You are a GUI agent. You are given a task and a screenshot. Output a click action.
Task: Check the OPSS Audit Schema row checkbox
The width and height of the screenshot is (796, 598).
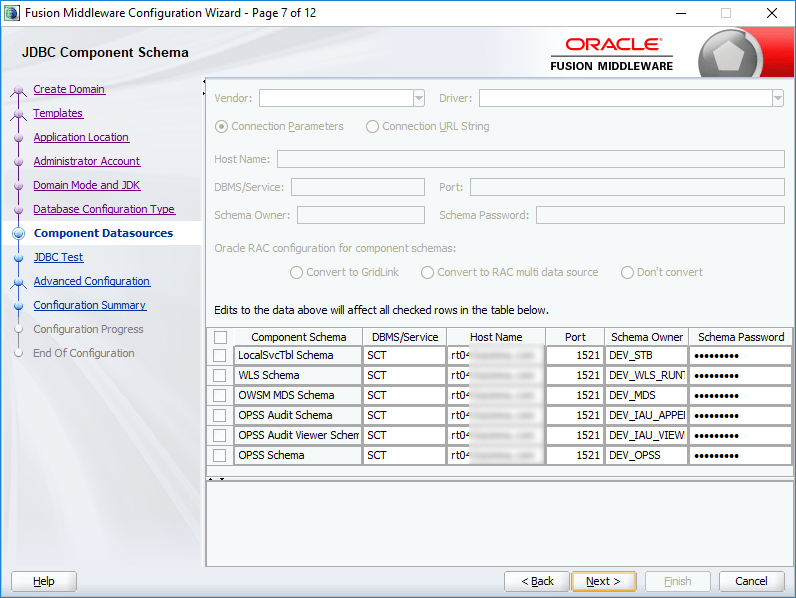coord(220,415)
